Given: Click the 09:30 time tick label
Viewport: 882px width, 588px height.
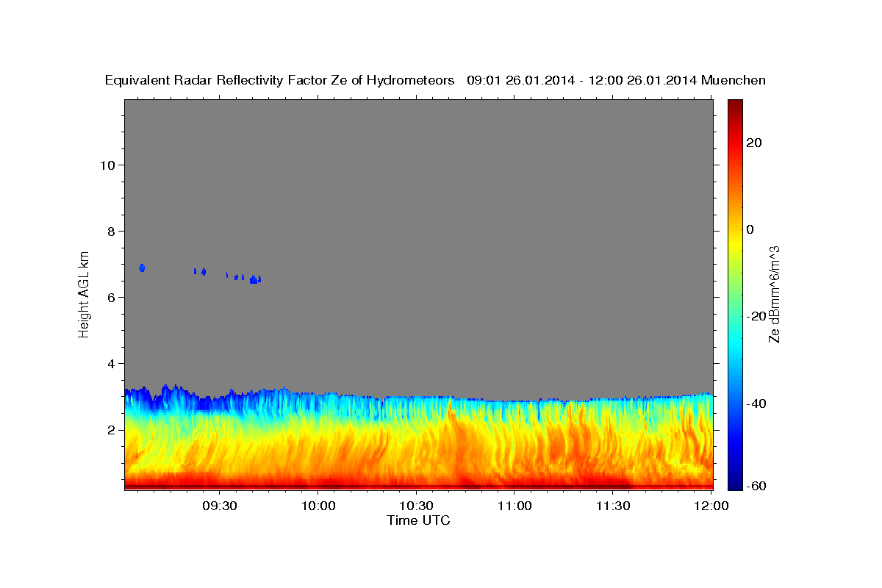Looking at the screenshot, I should click(x=220, y=506).
